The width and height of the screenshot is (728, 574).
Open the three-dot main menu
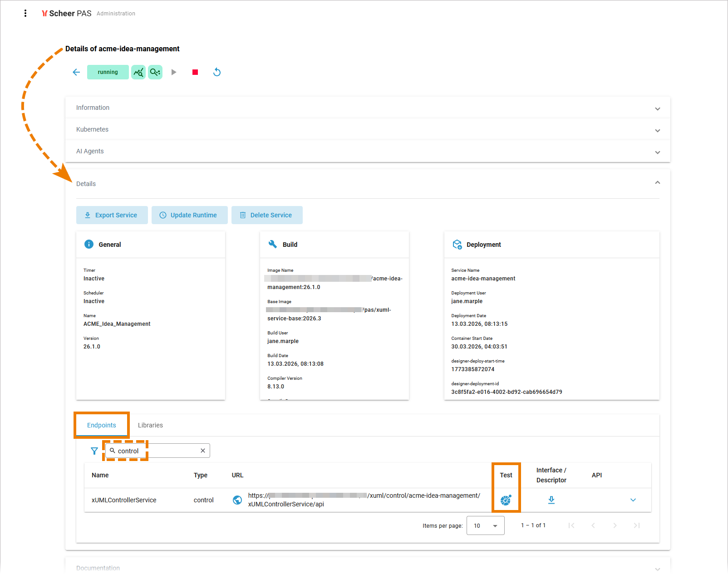point(25,14)
